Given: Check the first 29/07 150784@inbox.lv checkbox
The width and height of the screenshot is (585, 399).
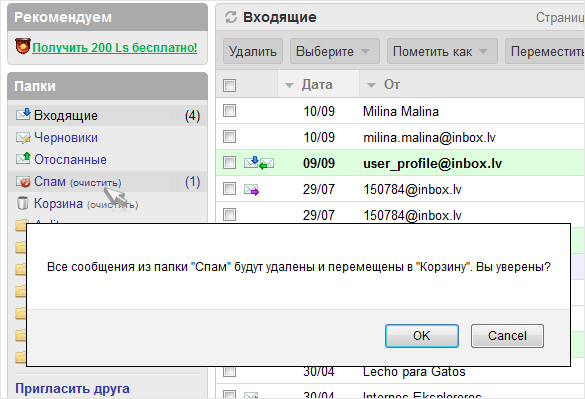Looking at the screenshot, I should pyautogui.click(x=229, y=189).
